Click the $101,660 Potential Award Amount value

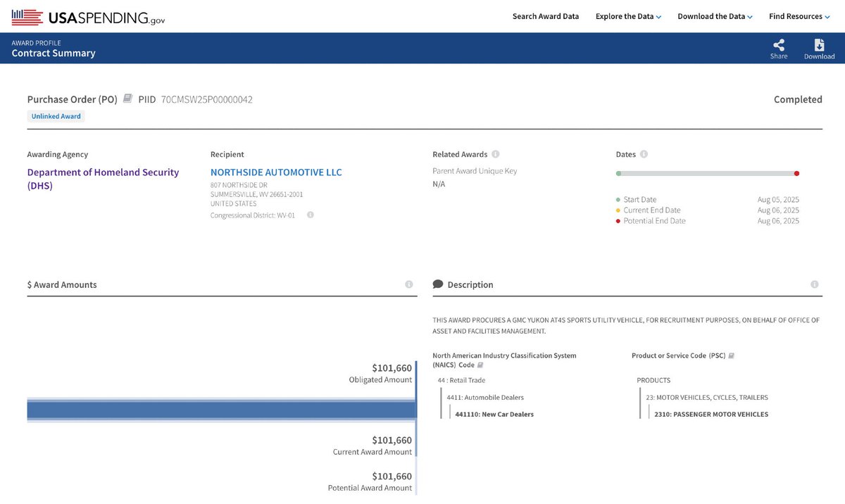(392, 476)
